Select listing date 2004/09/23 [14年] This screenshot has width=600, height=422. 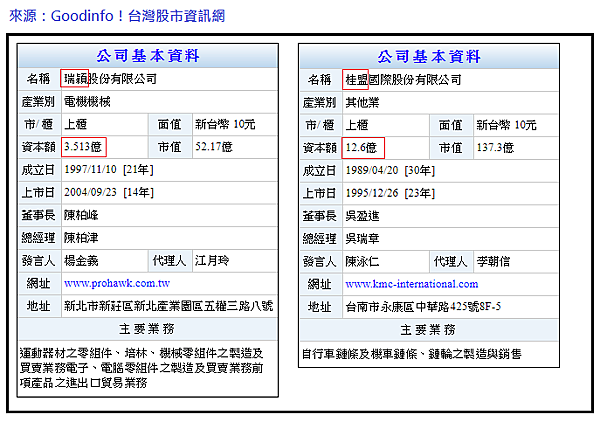point(109,192)
